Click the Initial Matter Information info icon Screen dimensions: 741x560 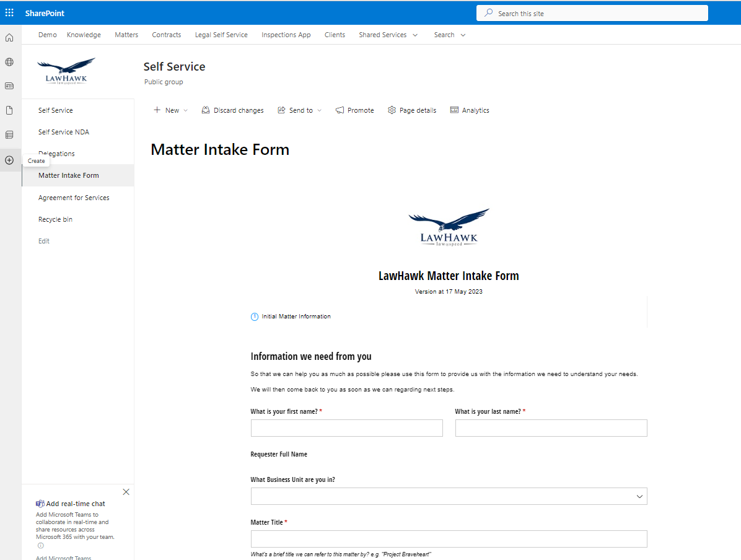click(x=254, y=316)
